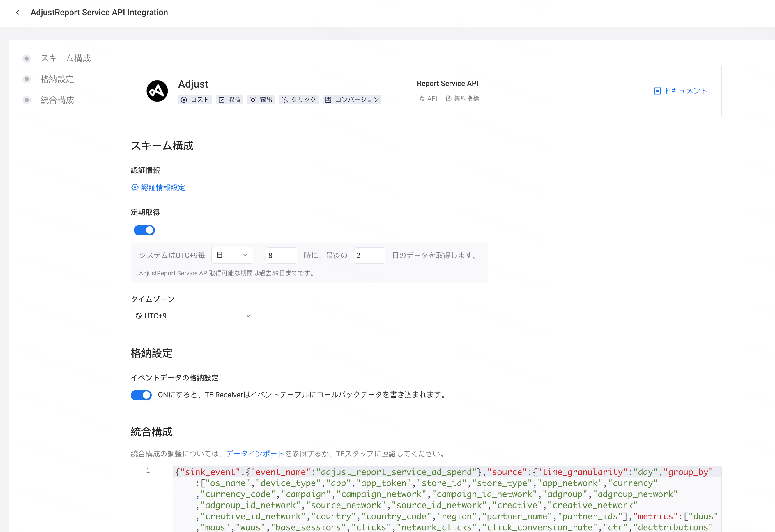Click the hour input field showing 8
The image size is (775, 532).
click(x=282, y=255)
